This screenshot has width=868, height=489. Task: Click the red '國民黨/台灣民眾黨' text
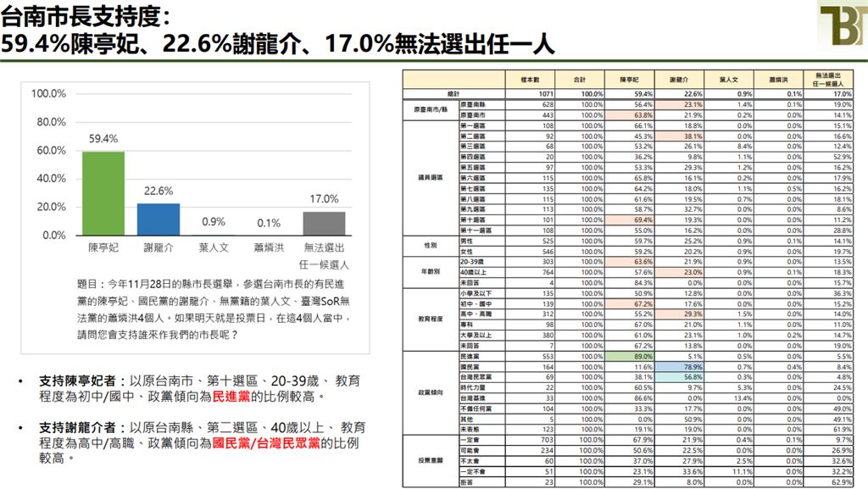tap(266, 443)
